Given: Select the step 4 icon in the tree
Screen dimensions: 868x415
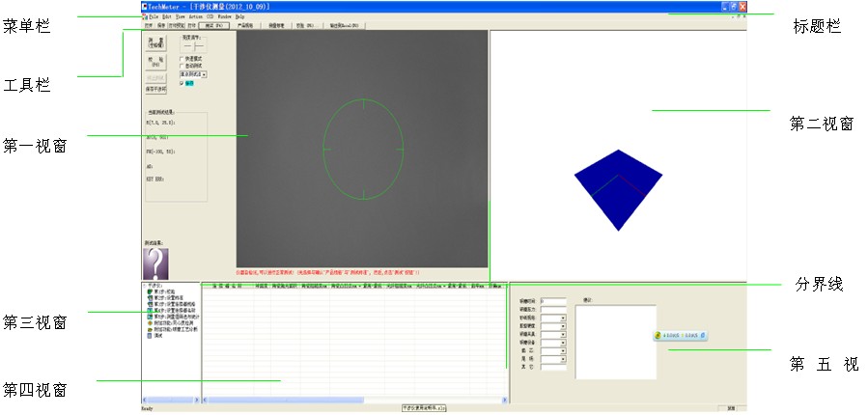Looking at the screenshot, I should [x=150, y=311].
